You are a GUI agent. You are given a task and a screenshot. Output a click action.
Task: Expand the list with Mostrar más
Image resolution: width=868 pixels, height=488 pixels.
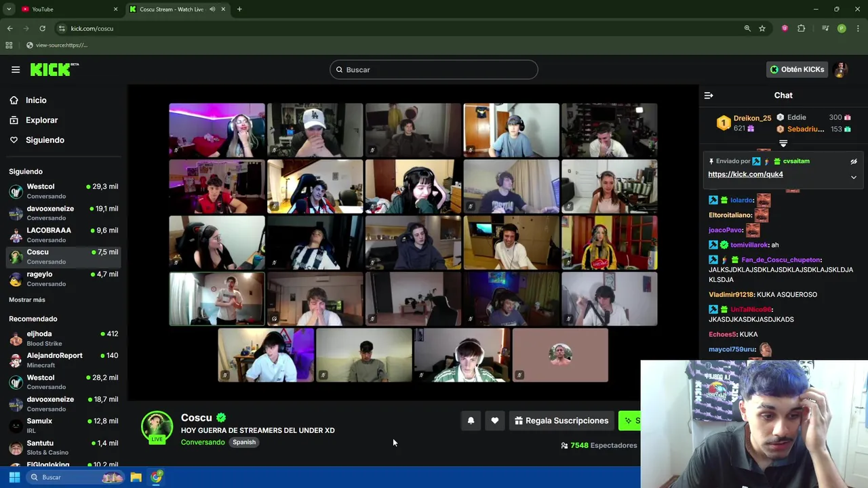click(27, 300)
